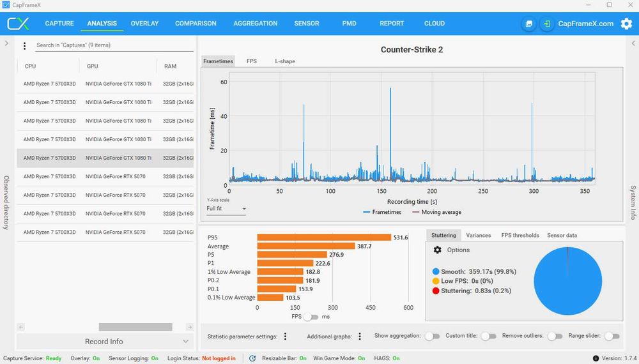Open the CLOUD tab
The height and width of the screenshot is (364, 639).
pos(435,24)
